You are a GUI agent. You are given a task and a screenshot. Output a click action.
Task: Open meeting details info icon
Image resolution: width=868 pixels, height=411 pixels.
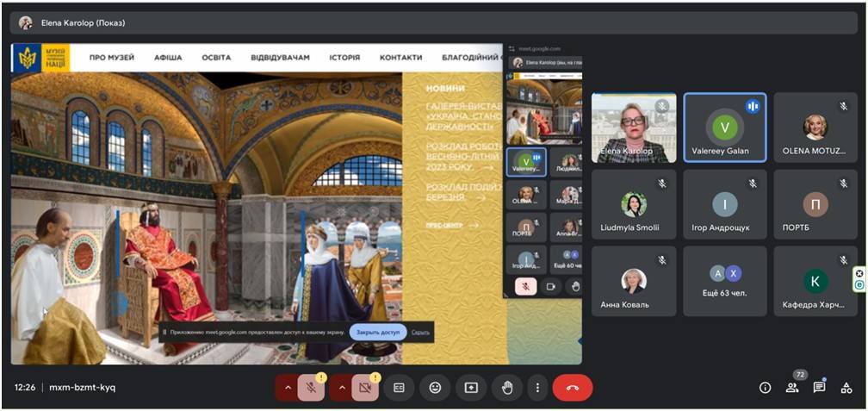pyautogui.click(x=765, y=388)
